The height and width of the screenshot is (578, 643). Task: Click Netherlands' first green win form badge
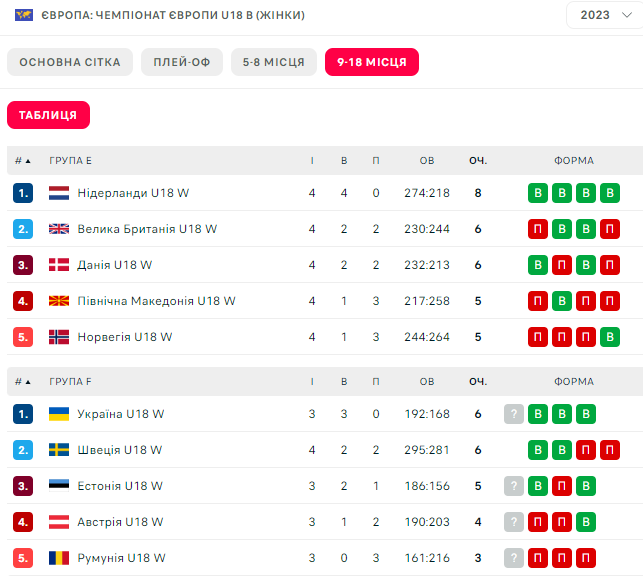coord(538,193)
